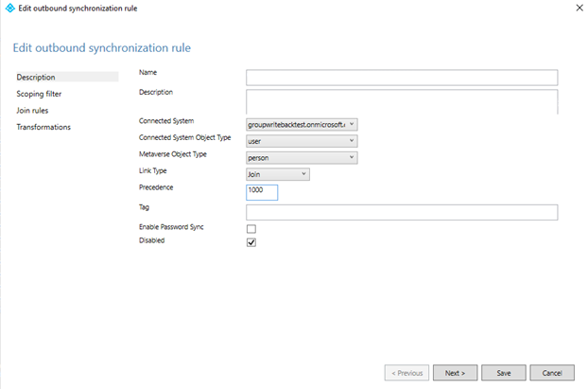This screenshot has height=389, width=588.
Task: Expand the Connected System Object Type dropdown
Action: [302, 141]
